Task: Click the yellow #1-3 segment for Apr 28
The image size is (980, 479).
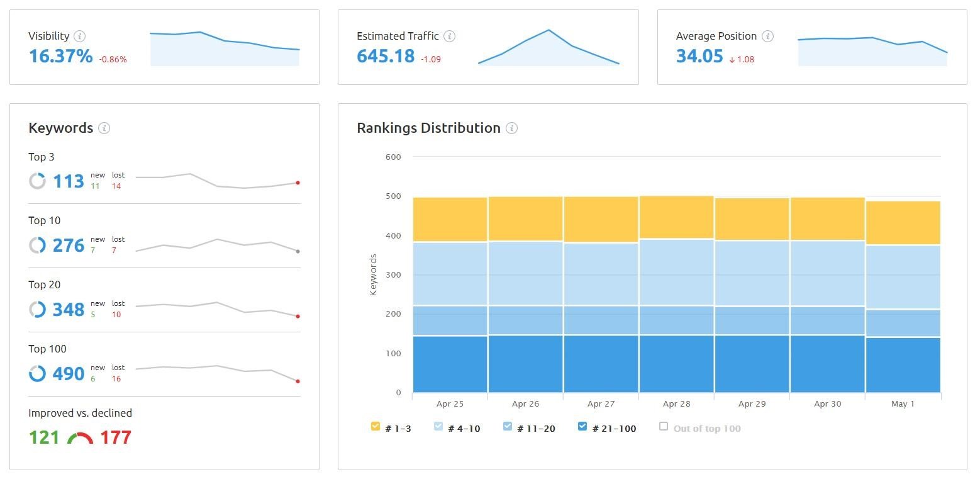Action: 676,217
